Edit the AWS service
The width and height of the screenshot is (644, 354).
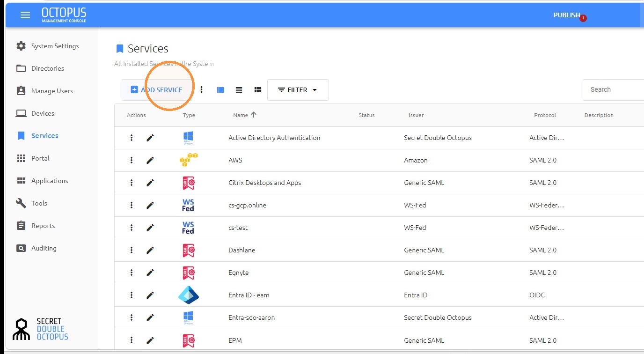[150, 160]
